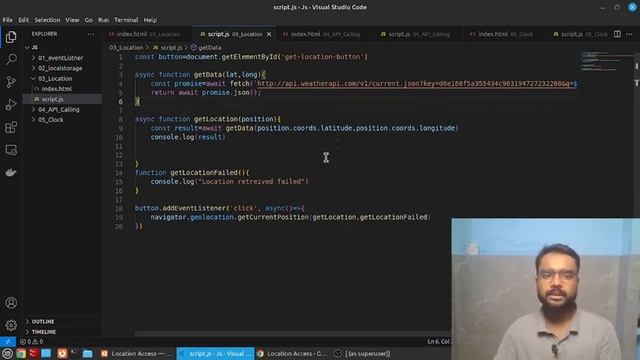Screen dimensions: 640x360
Task: Follow the weatherapi.com URL on line 4
Action: tap(417, 84)
